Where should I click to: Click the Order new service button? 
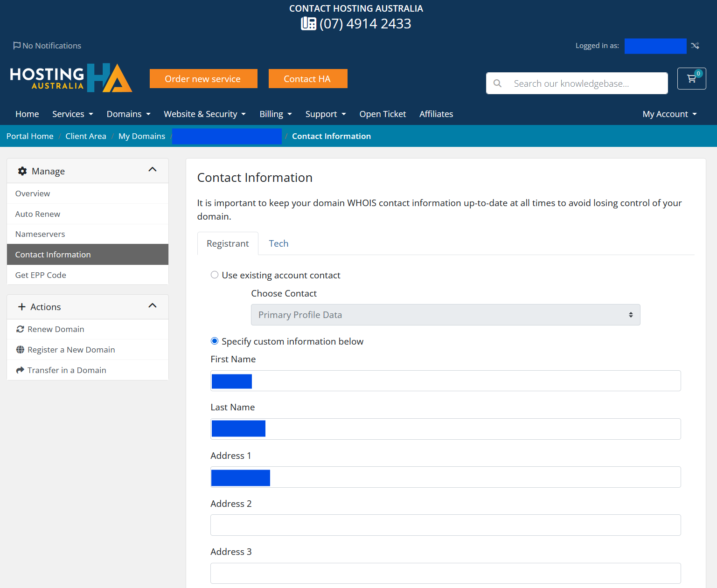pos(203,79)
